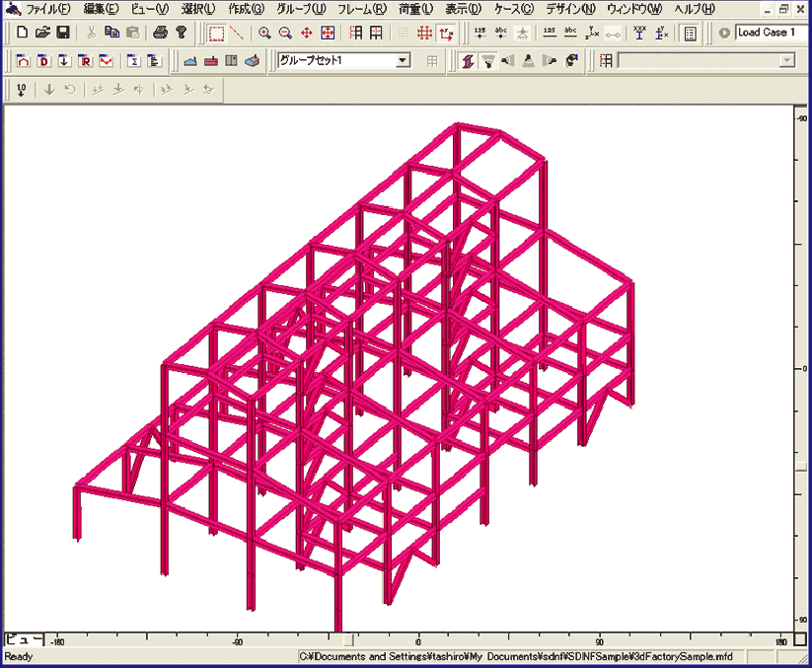This screenshot has height=668, width=812.
Task: Click the blue structure design icon
Action: pyautogui.click(x=190, y=61)
